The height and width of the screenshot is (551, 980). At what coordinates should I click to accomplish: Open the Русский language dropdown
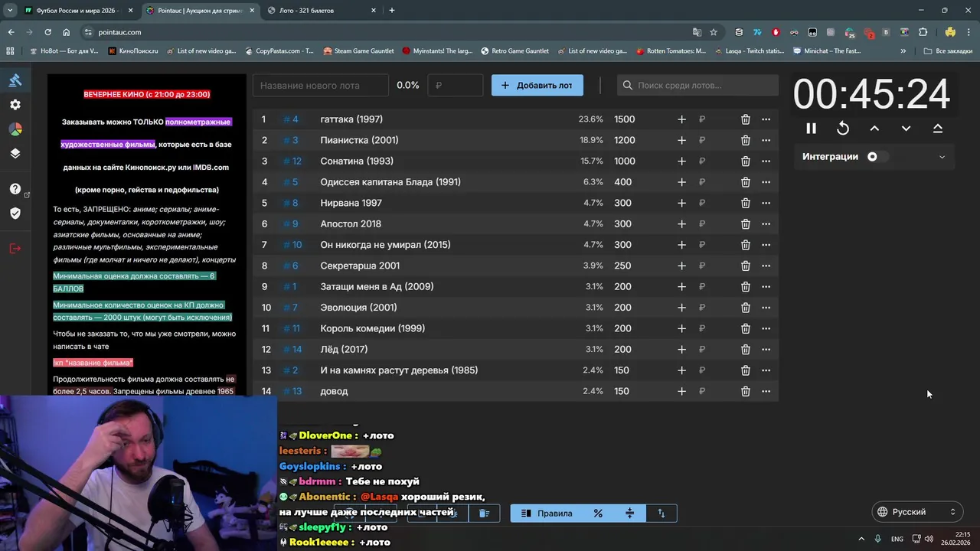(x=917, y=512)
